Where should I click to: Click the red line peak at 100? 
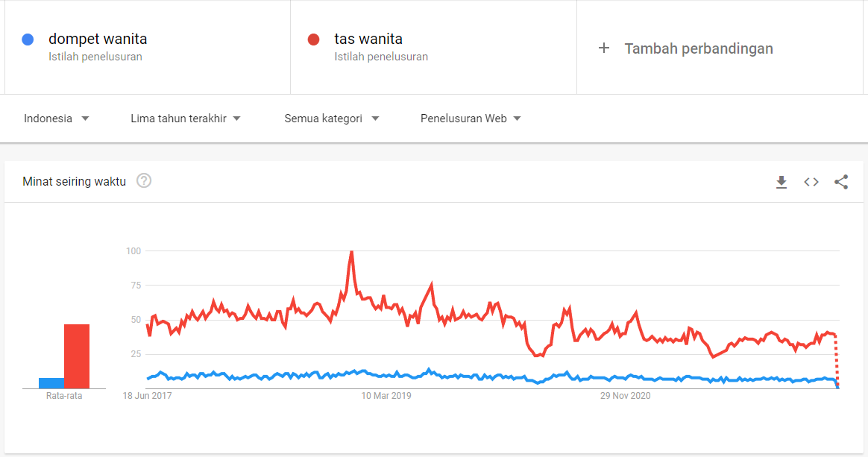(x=351, y=252)
